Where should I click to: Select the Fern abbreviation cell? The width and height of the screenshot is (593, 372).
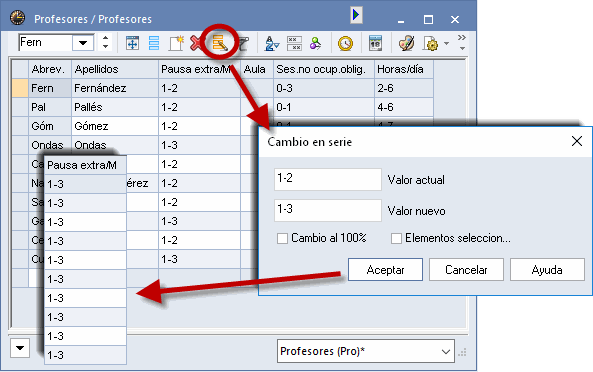(50, 88)
